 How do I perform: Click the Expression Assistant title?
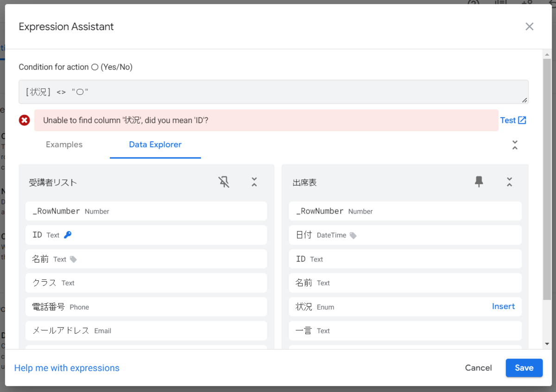tap(66, 27)
